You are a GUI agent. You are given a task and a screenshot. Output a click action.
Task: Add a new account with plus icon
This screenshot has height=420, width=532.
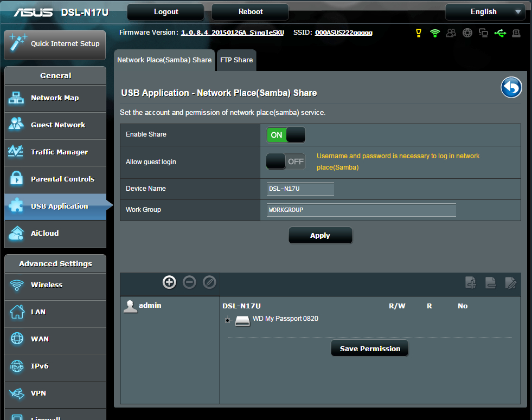coord(169,282)
